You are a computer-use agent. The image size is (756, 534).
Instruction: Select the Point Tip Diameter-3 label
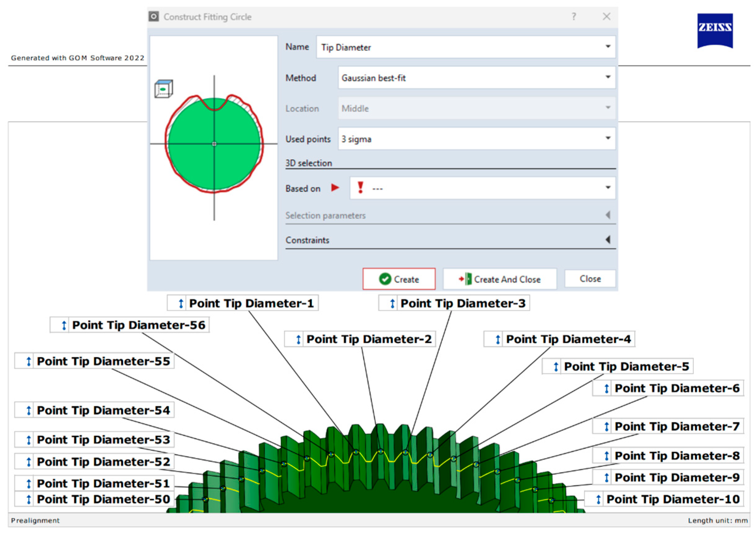(462, 303)
